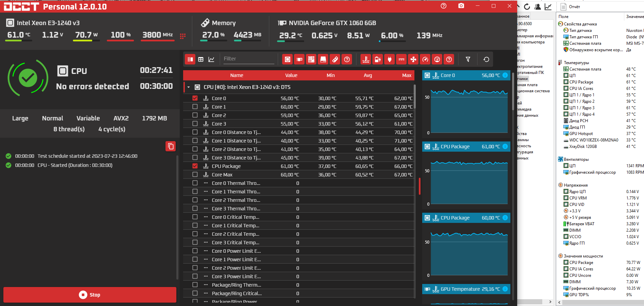The height and width of the screenshot is (306, 644).
Task: Click the sensor table vertical scrollbar
Action: [x=414, y=97]
